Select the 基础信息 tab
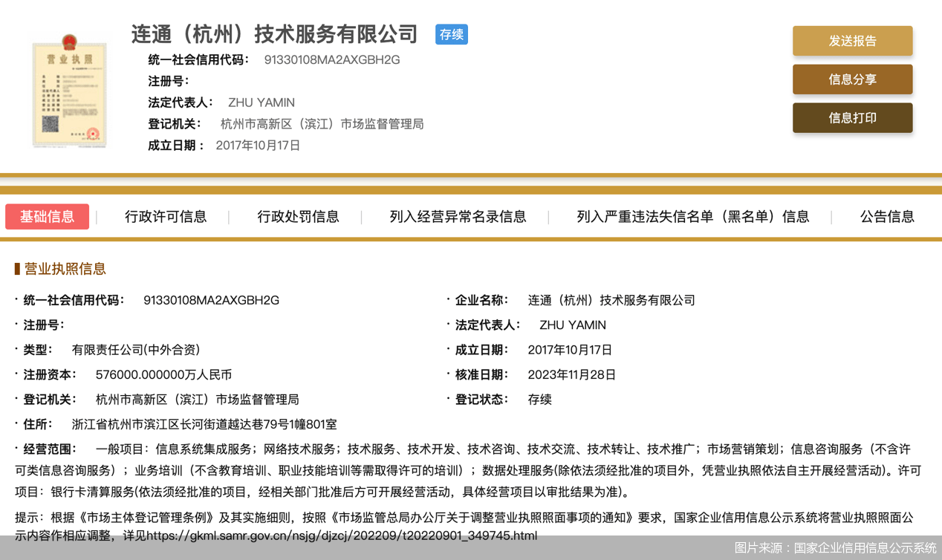Screen dimensions: 942x560 click(47, 217)
